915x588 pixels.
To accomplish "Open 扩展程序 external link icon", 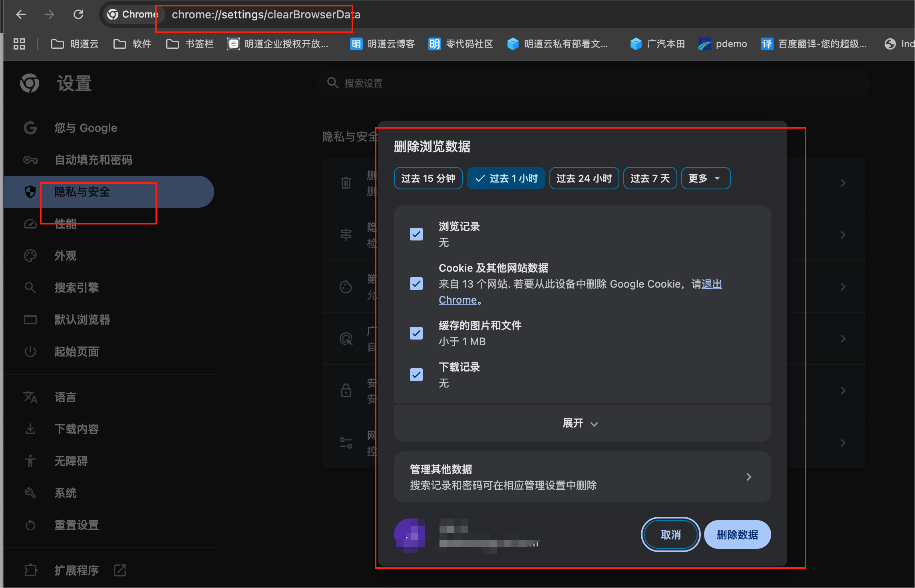I will 120,570.
